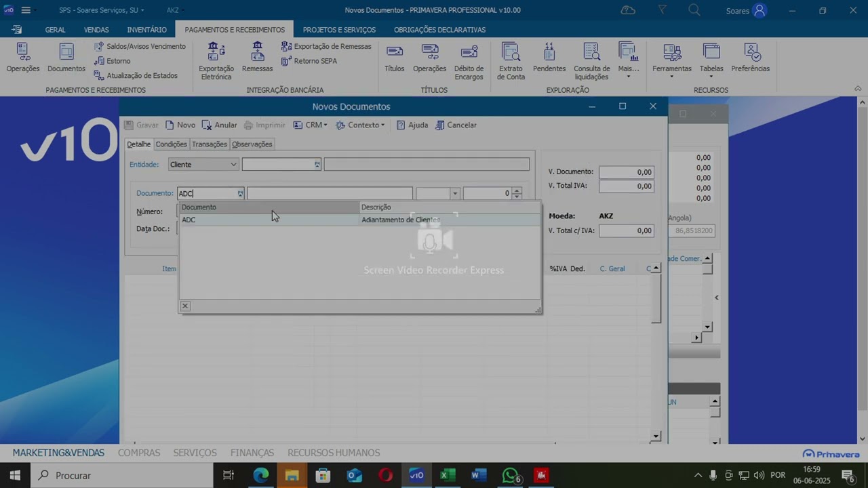Open Remessas in Integração Bancária
Image resolution: width=868 pixels, height=488 pixels.
tap(257, 58)
